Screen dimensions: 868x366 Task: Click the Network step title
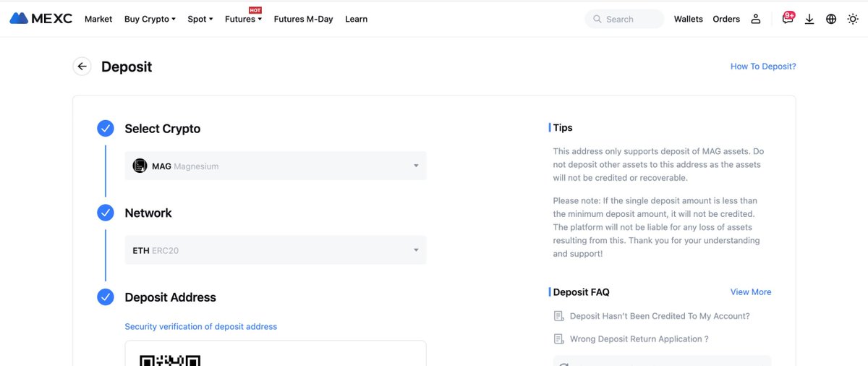point(148,213)
